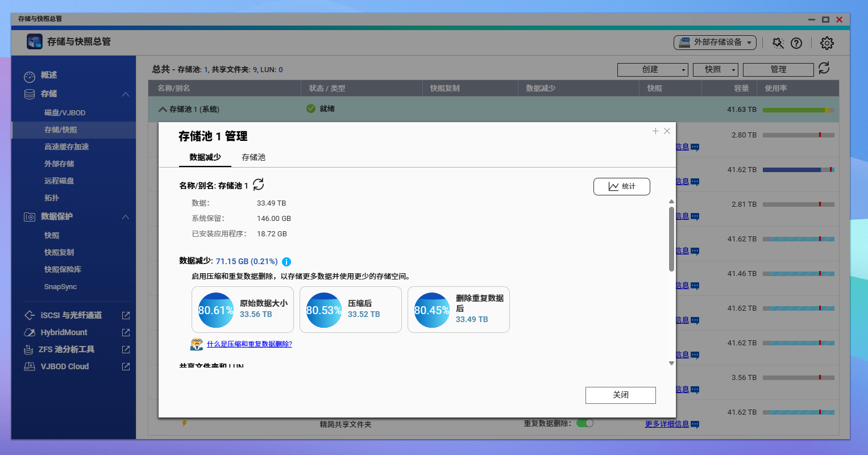Click the refresh icon beside 存储池 1 name
Screen dimensions: 868x455
[x=258, y=185]
